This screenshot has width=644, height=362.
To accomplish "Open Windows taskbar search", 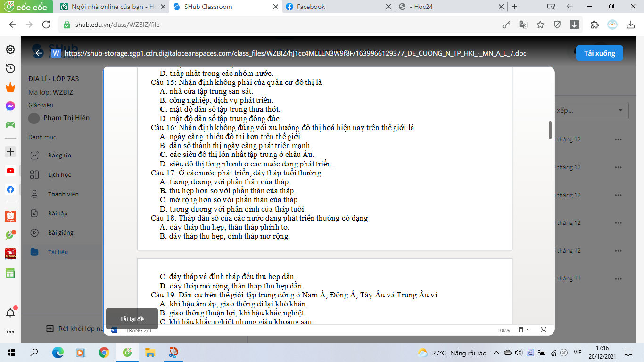I will click(x=34, y=352).
